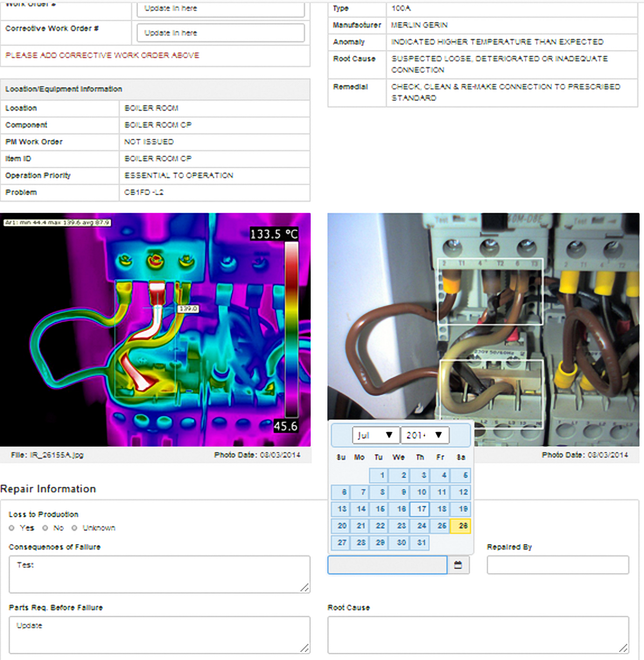Image resolution: width=644 pixels, height=660 pixels.
Task: Click the Component value BOILER ROOM CP
Action: pos(158,125)
